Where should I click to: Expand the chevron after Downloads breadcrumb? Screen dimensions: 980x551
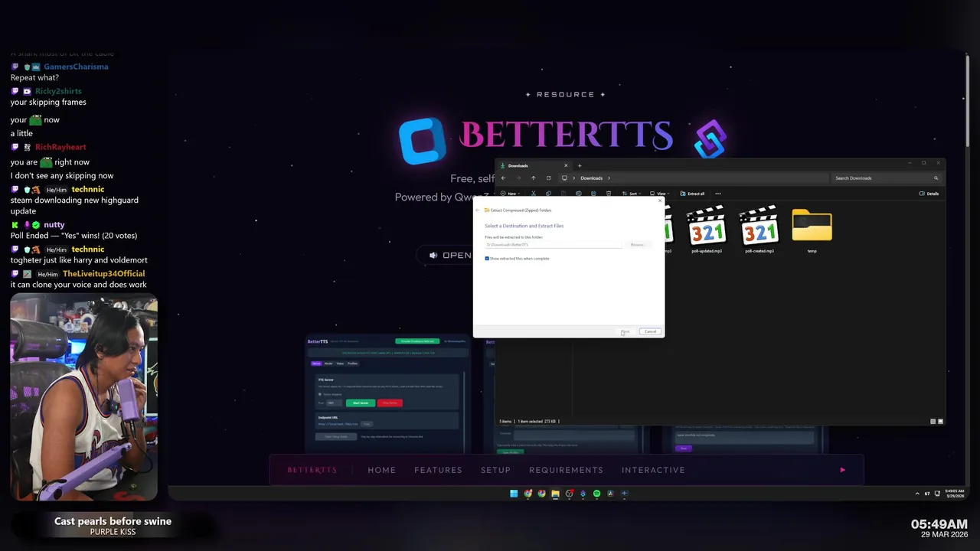pos(609,178)
